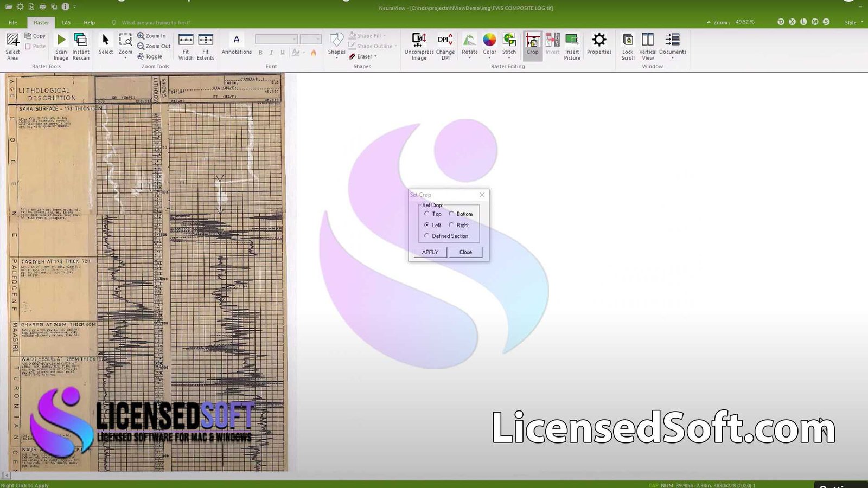This screenshot has height=488, width=868.
Task: Click the Zoom 49.52 % value
Action: [745, 22]
